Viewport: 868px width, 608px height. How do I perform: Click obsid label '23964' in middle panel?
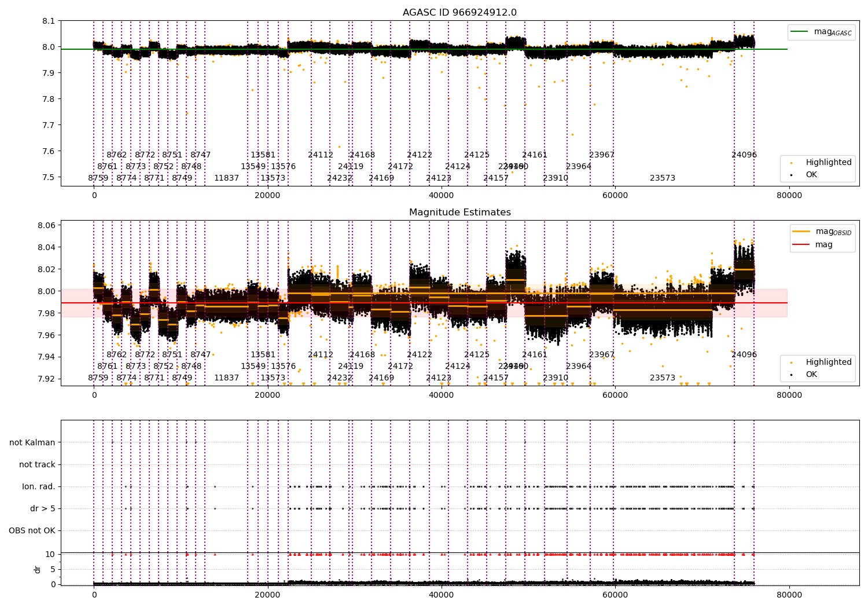579,366
